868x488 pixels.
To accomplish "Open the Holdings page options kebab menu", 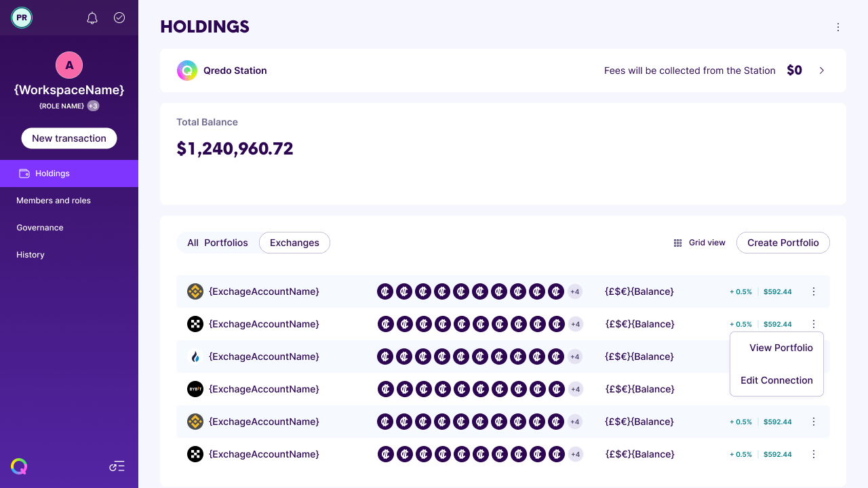I will pyautogui.click(x=838, y=27).
